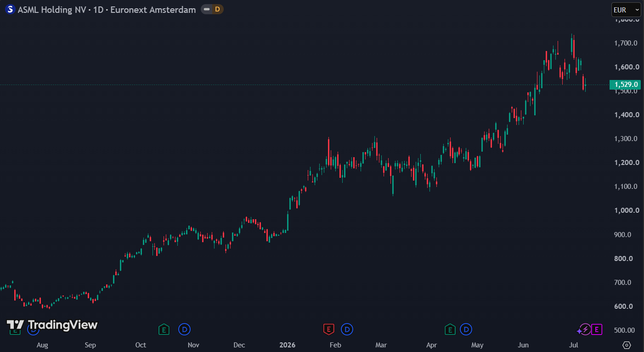Open the dividend D marker near February
This screenshot has height=352, width=644.
(347, 329)
